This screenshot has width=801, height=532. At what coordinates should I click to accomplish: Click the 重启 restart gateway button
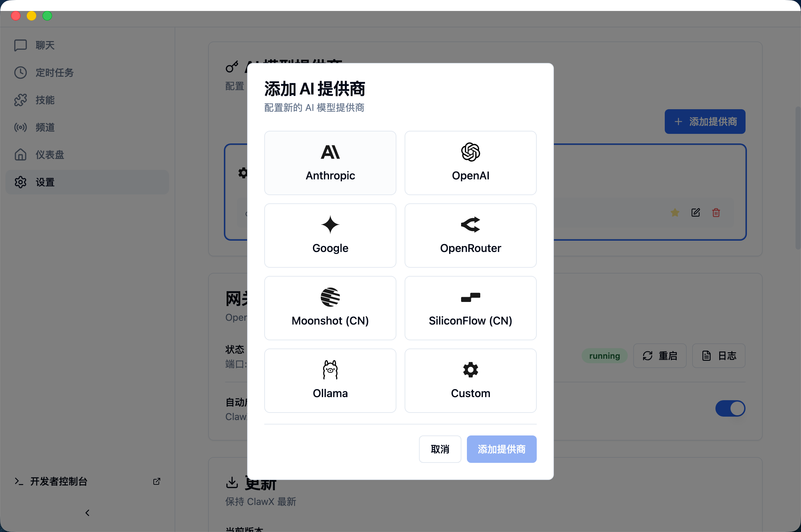click(x=659, y=356)
